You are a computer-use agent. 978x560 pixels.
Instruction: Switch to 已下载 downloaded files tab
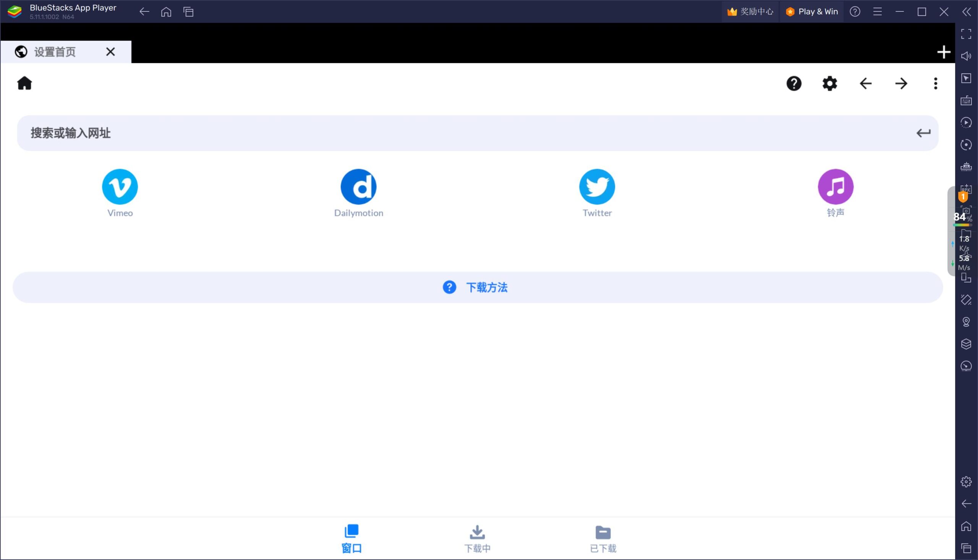(602, 537)
